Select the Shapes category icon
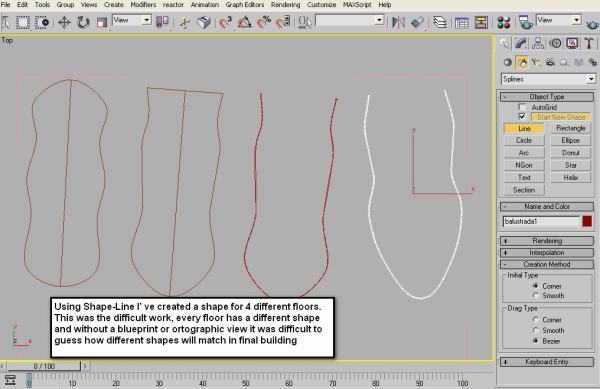The width and height of the screenshot is (600, 389). pyautogui.click(x=522, y=62)
